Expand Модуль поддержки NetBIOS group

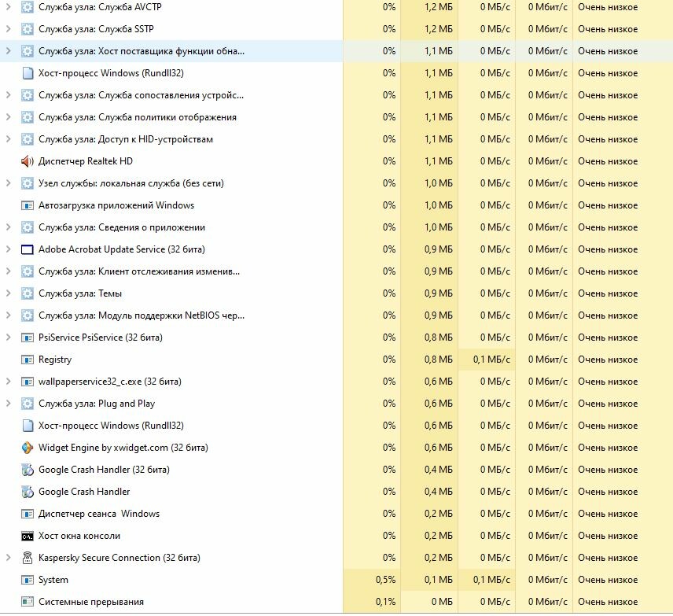point(8,315)
